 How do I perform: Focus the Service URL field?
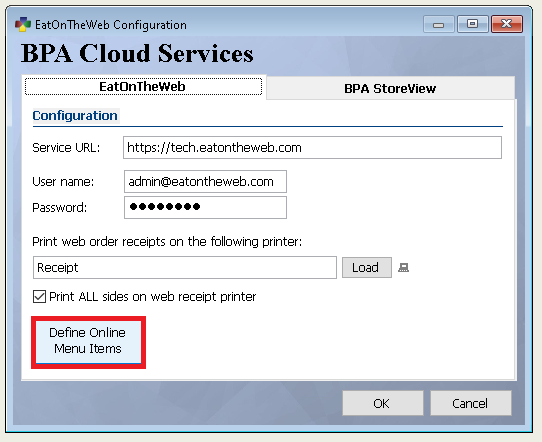coord(312,148)
